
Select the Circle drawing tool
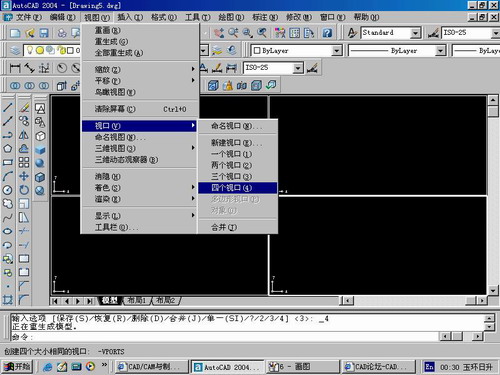click(8, 190)
